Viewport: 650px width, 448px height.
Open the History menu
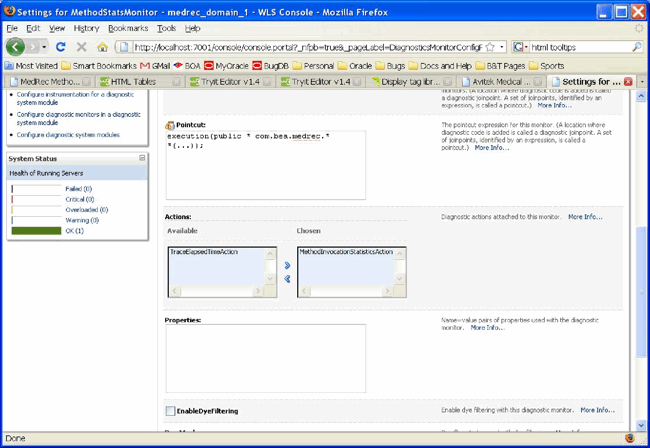86,28
